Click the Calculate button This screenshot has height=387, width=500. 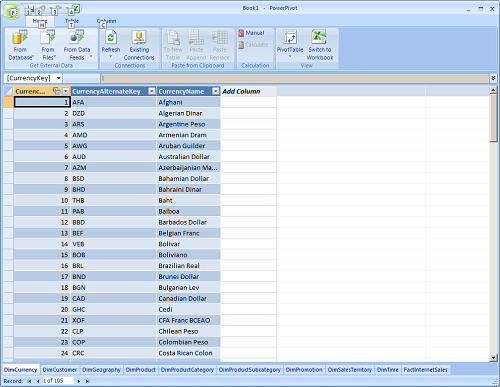pos(253,45)
